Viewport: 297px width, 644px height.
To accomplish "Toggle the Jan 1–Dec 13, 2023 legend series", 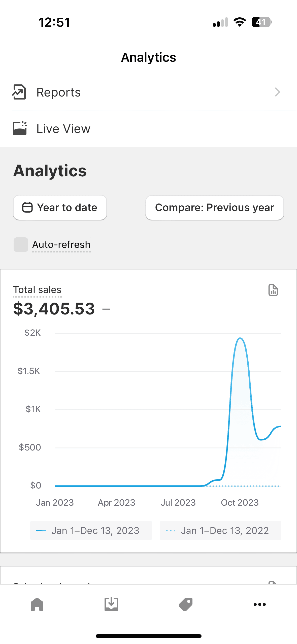I will (x=91, y=530).
